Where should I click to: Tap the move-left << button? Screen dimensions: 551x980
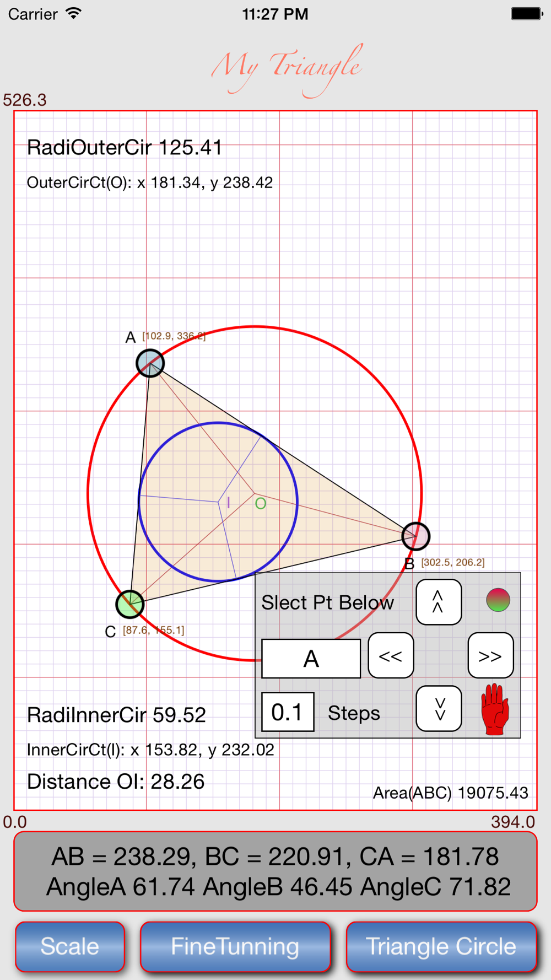391,655
